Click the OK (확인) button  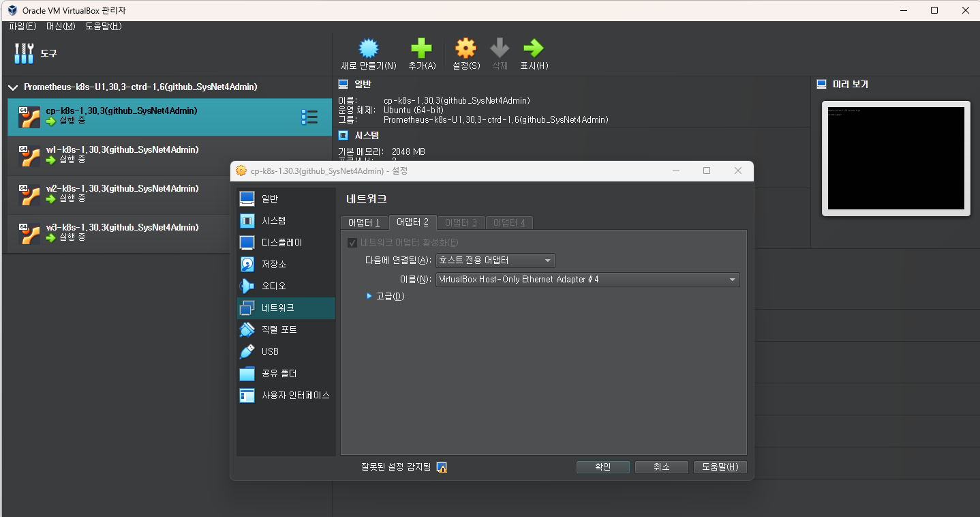point(603,467)
